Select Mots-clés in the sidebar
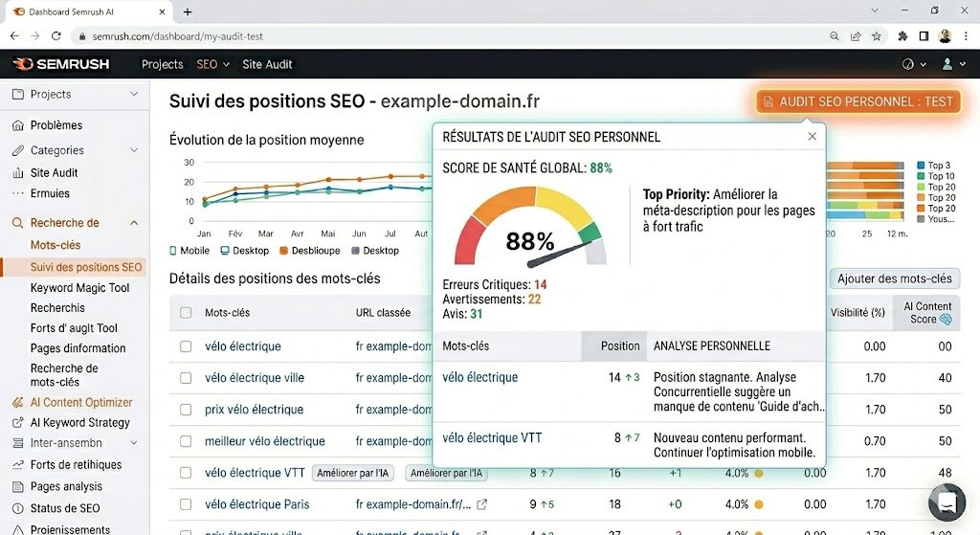The height and width of the screenshot is (535, 980). point(56,245)
